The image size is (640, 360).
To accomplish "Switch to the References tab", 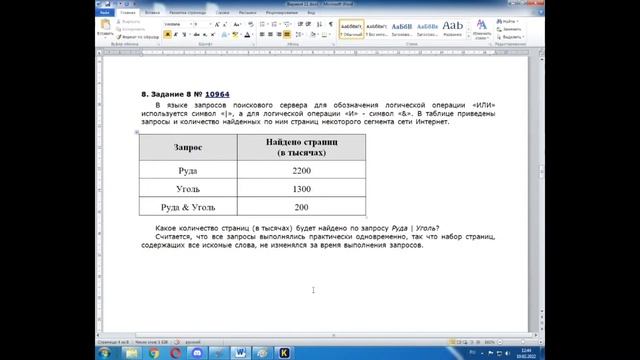I will [x=223, y=13].
